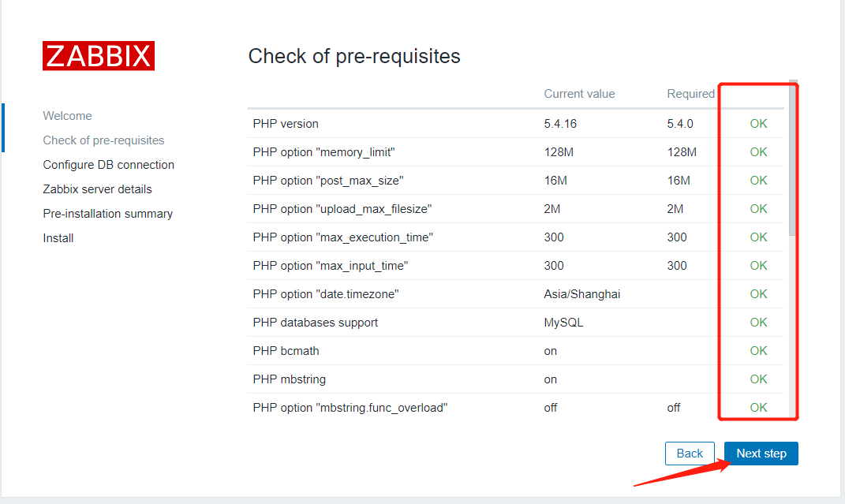845x504 pixels.
Task: Continue with the Next step button
Action: pyautogui.click(x=761, y=454)
